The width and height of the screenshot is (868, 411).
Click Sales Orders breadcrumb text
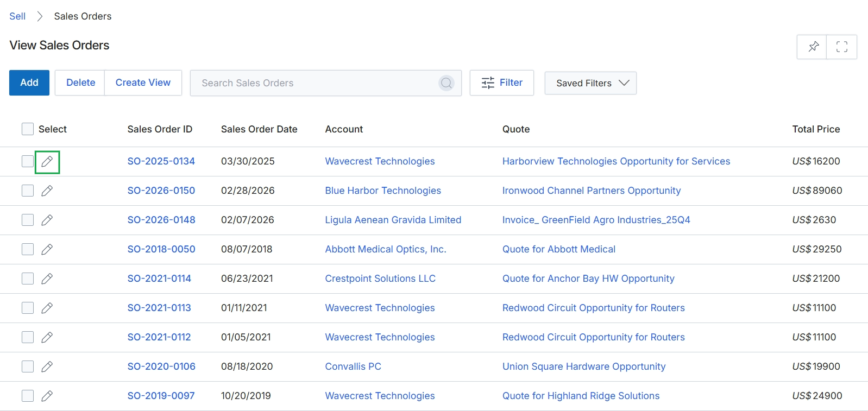[83, 16]
